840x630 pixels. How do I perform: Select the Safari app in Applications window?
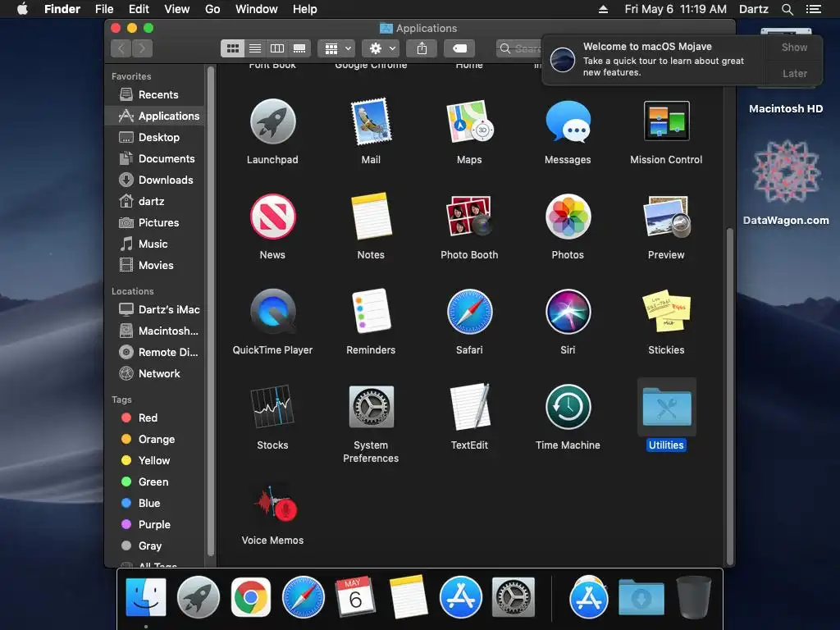[x=469, y=312]
